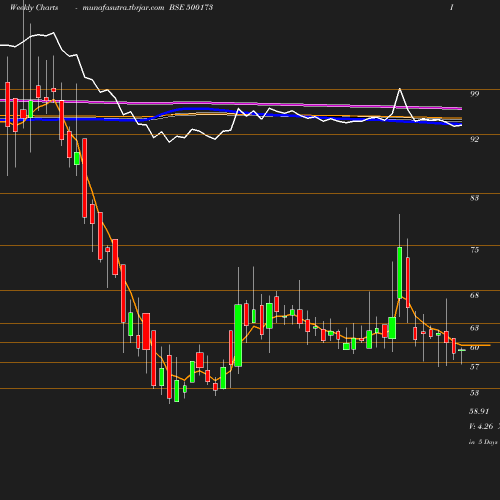
Task: Click the price label 99
Action: point(475,94)
